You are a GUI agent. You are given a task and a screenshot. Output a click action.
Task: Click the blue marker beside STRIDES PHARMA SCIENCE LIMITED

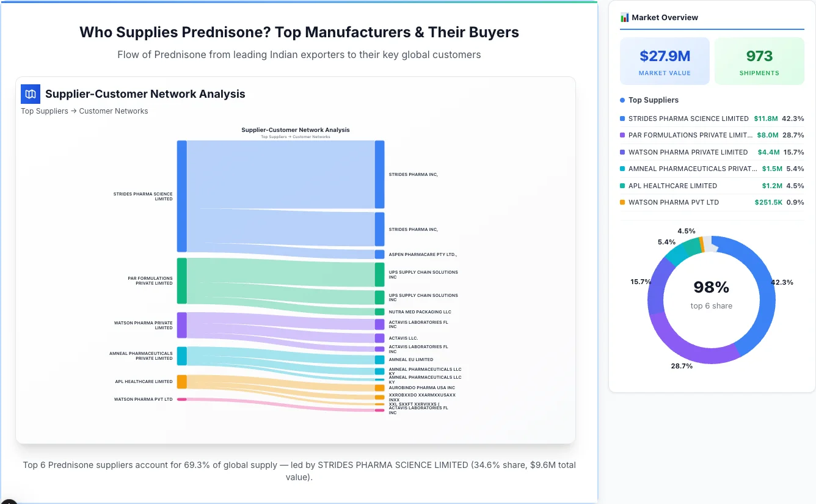pyautogui.click(x=622, y=119)
